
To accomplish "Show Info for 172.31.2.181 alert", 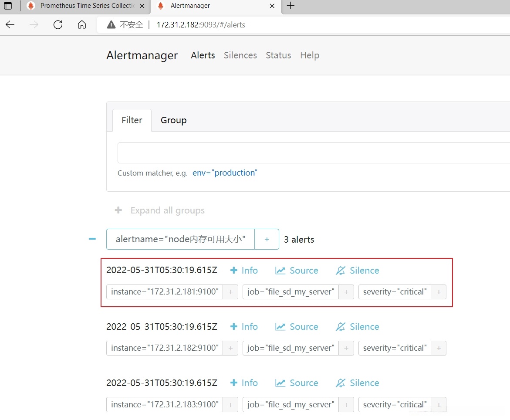I will pos(244,271).
